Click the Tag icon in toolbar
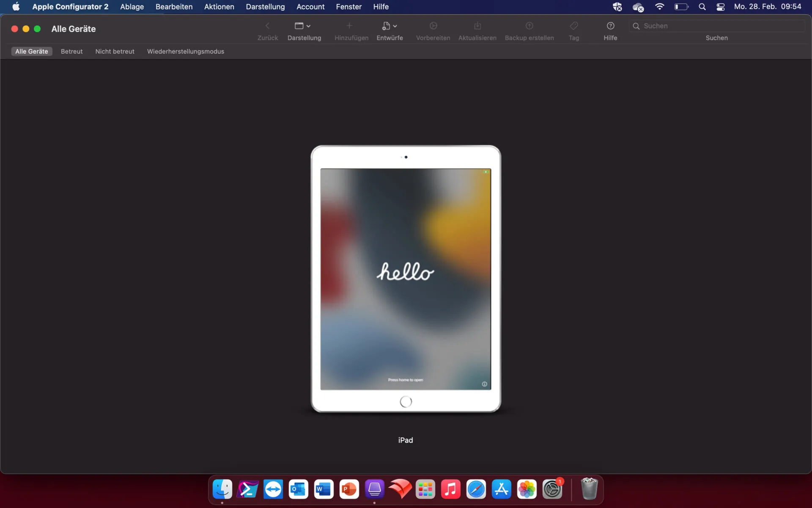This screenshot has width=812, height=508. point(574,26)
